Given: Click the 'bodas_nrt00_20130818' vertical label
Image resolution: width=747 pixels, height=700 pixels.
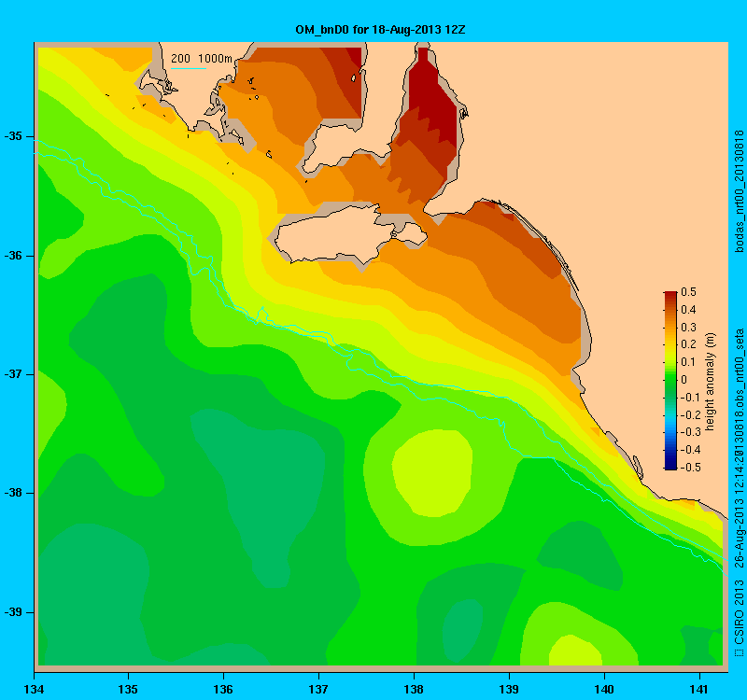Looking at the screenshot, I should (739, 191).
